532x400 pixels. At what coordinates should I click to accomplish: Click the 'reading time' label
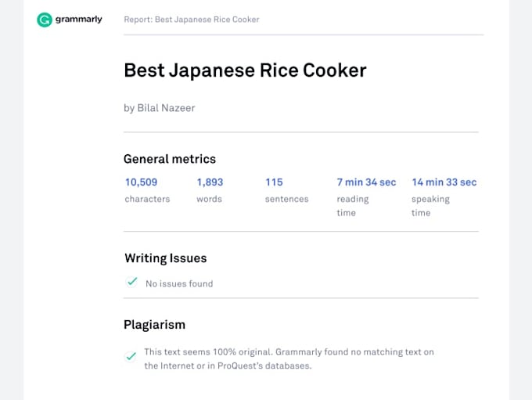pos(353,206)
